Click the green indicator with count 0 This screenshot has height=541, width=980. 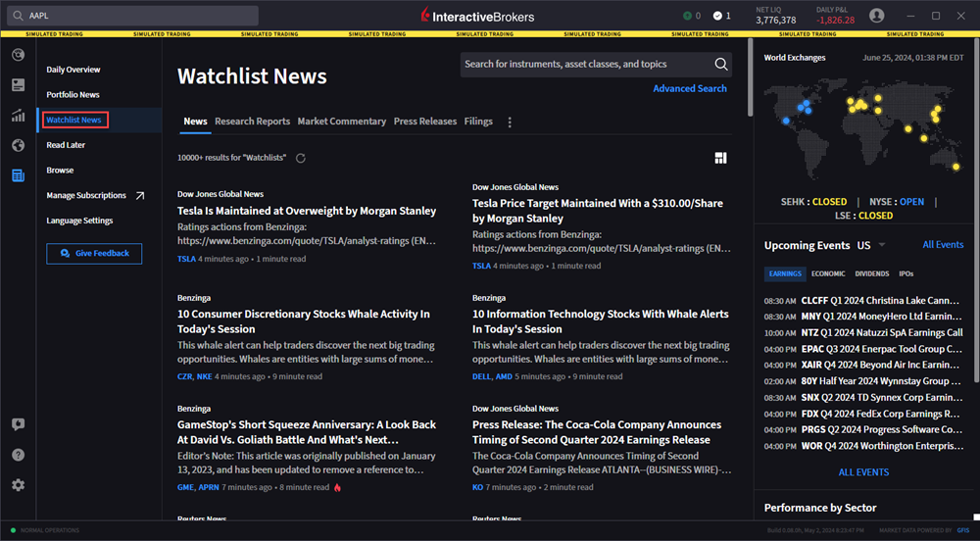pos(691,16)
